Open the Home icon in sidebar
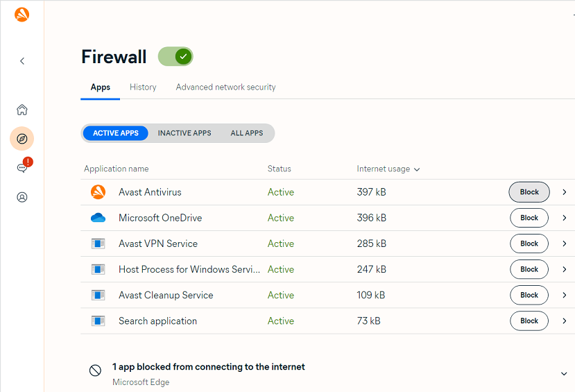The width and height of the screenshot is (575, 392). pos(22,110)
